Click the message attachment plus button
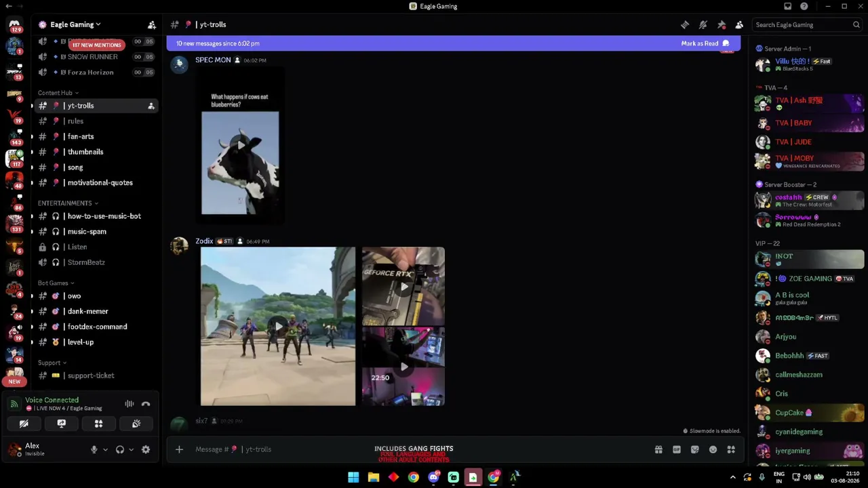The height and width of the screenshot is (488, 868). pos(179,449)
